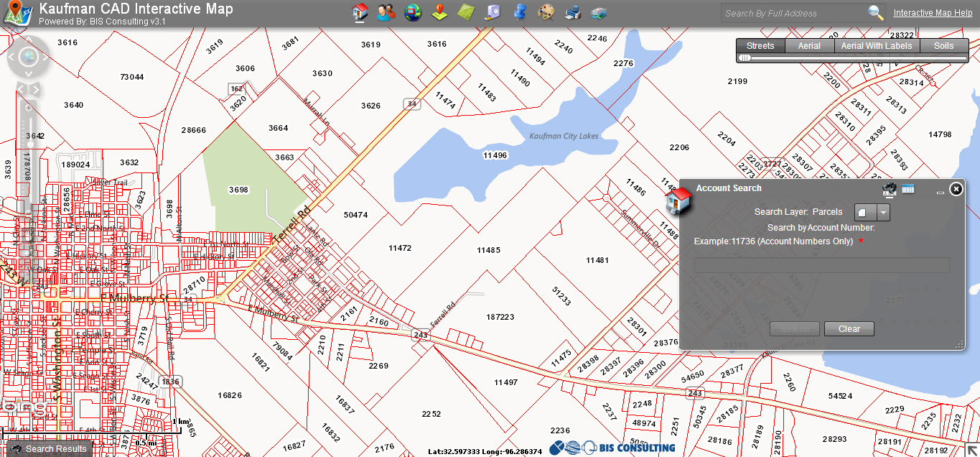The image size is (980, 457).
Task: Click the blue pushpin bookmark icon
Action: coord(520,12)
